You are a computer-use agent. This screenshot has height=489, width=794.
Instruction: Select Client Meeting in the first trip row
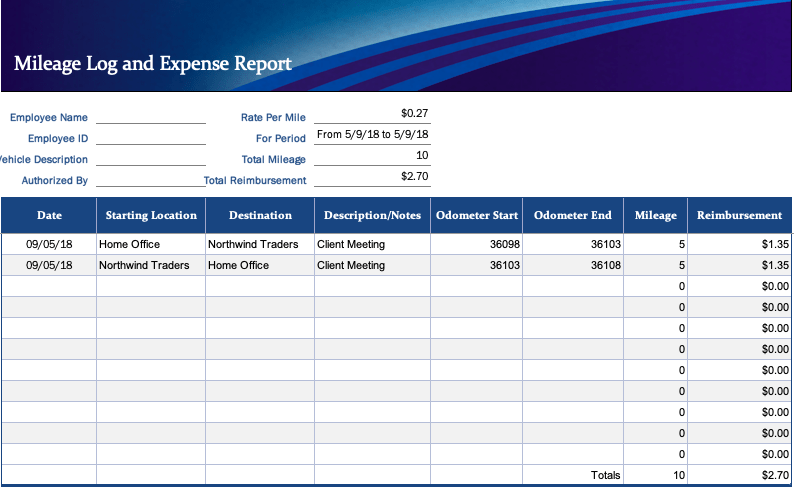click(x=372, y=244)
